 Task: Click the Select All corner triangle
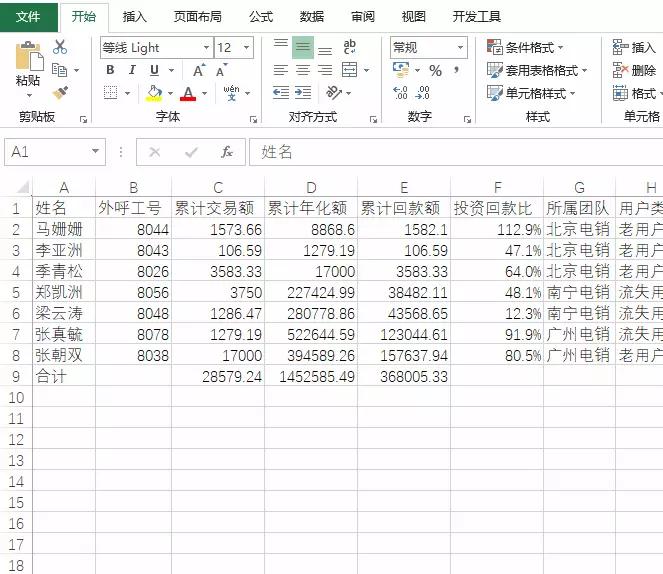[x=22, y=186]
